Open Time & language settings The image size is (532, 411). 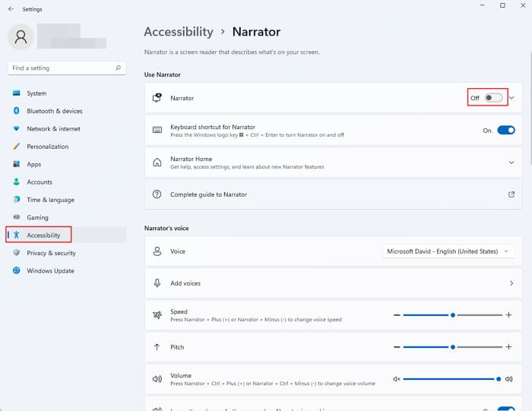click(x=66, y=200)
